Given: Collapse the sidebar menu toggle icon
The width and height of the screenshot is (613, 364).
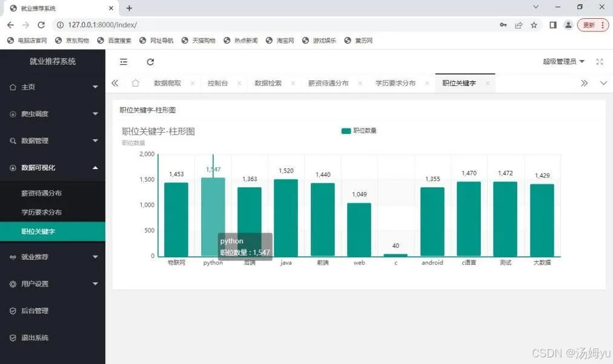Looking at the screenshot, I should tap(124, 62).
